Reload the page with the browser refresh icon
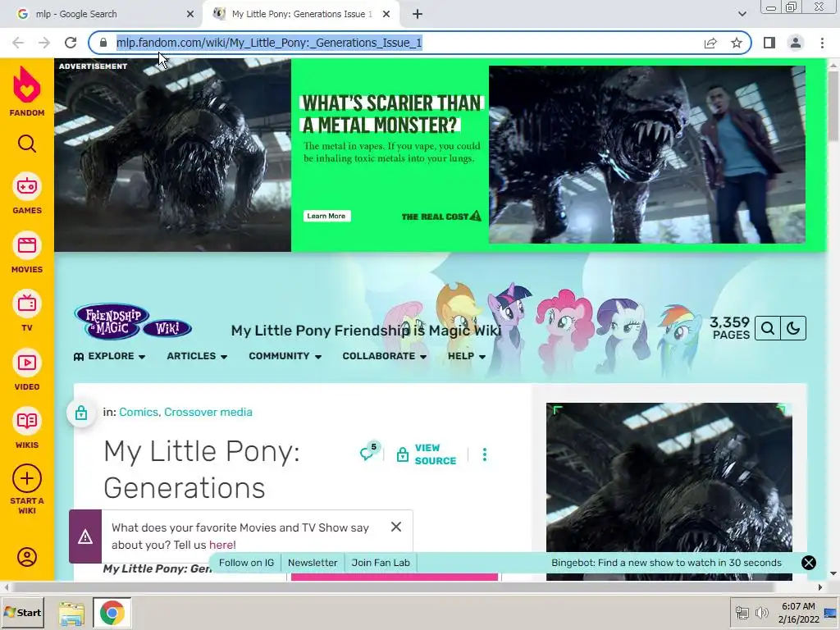 click(71, 43)
